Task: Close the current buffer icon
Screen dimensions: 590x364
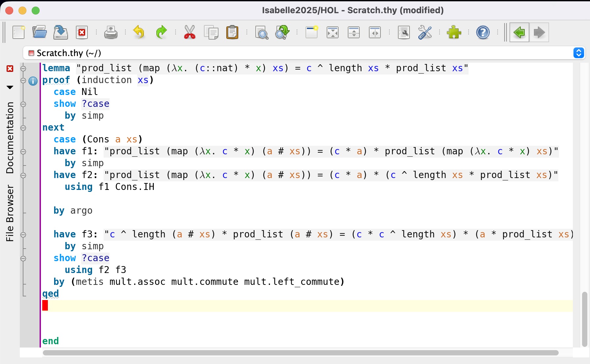Action: pos(82,32)
